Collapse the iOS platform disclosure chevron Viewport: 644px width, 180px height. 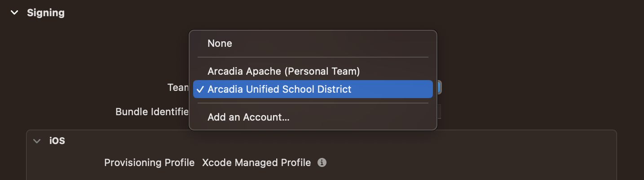coord(36,141)
